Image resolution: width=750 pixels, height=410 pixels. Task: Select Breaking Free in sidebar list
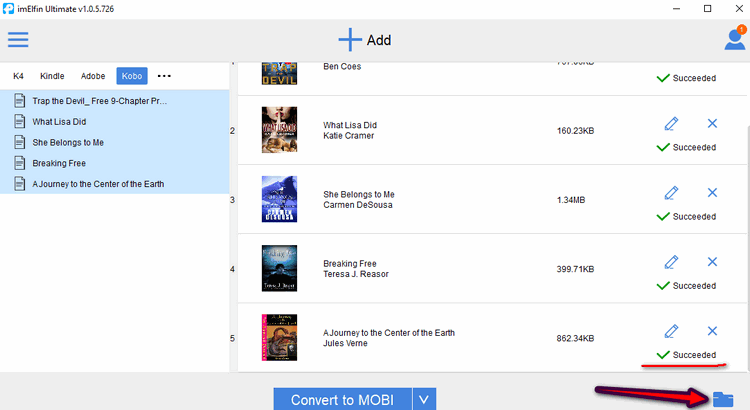115,163
